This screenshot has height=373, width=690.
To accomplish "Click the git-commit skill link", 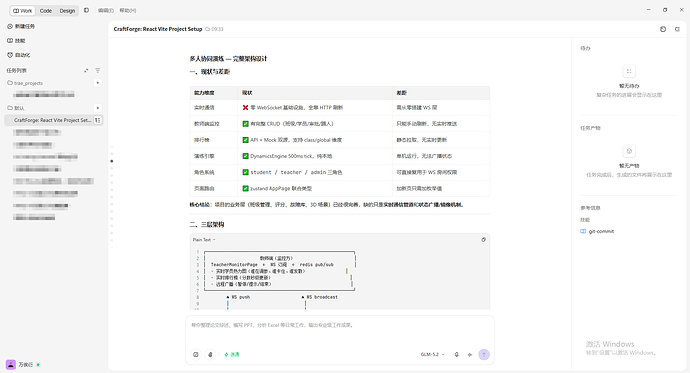I will [601, 231].
